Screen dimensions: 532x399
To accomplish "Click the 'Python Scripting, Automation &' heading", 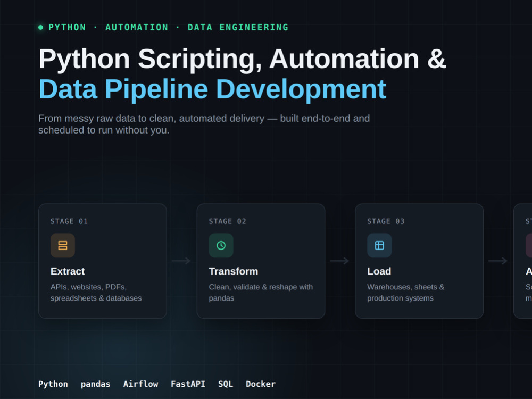I will click(242, 60).
